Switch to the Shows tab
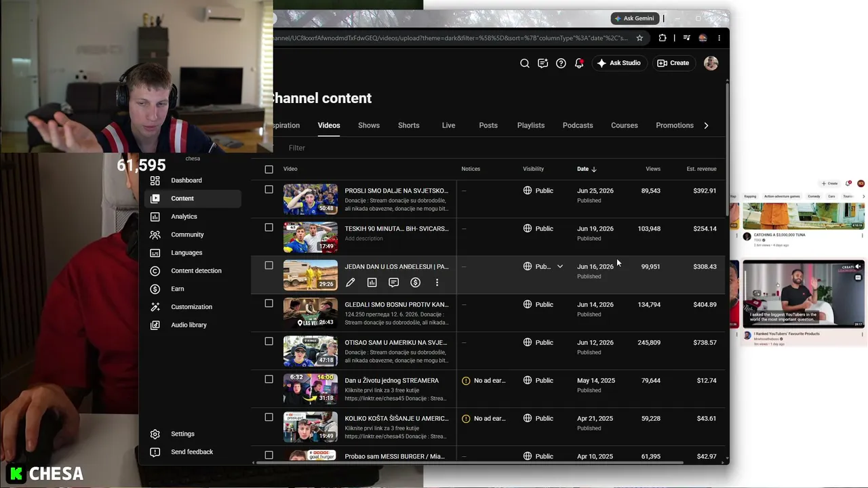The height and width of the screenshot is (488, 868). tap(369, 125)
